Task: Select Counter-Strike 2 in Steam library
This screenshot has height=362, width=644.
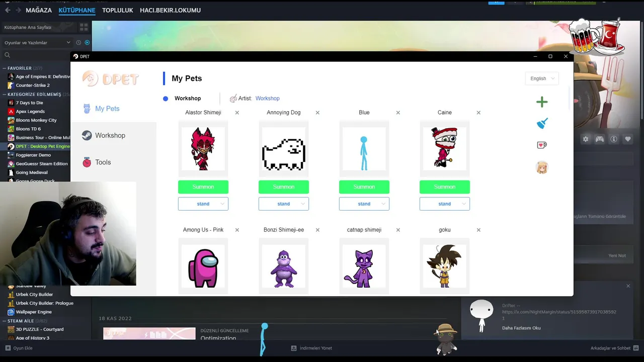Action: (x=33, y=85)
